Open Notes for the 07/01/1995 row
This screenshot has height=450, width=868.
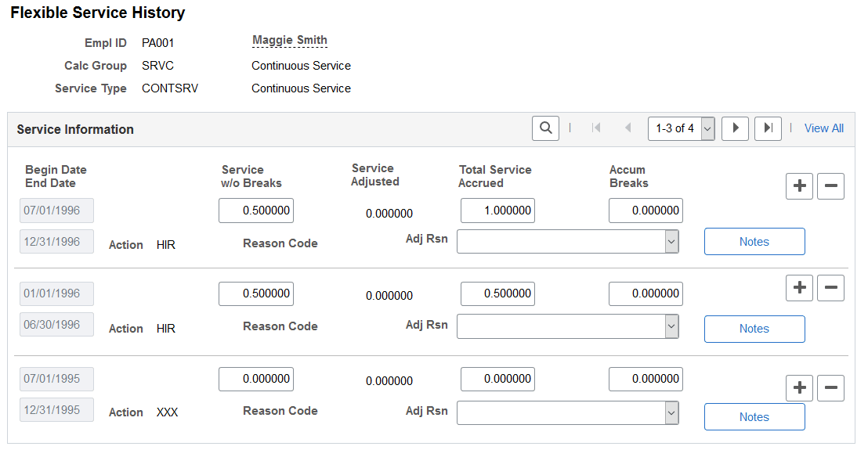754,417
